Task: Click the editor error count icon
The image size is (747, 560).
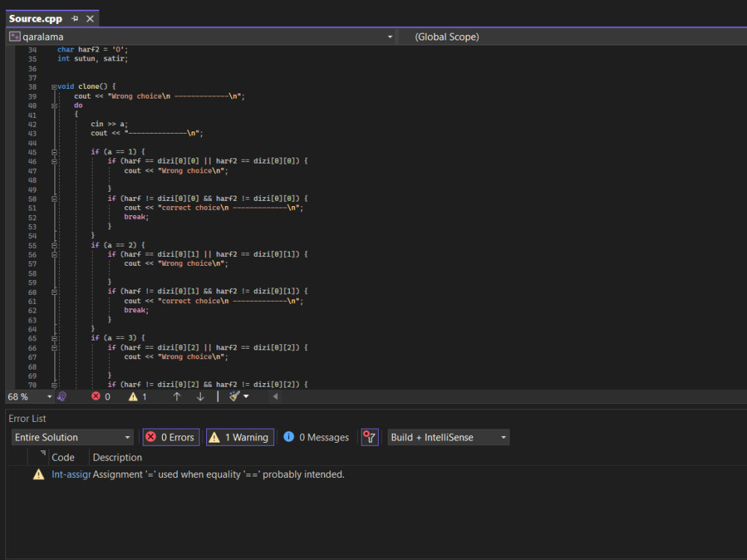Action: point(96,396)
